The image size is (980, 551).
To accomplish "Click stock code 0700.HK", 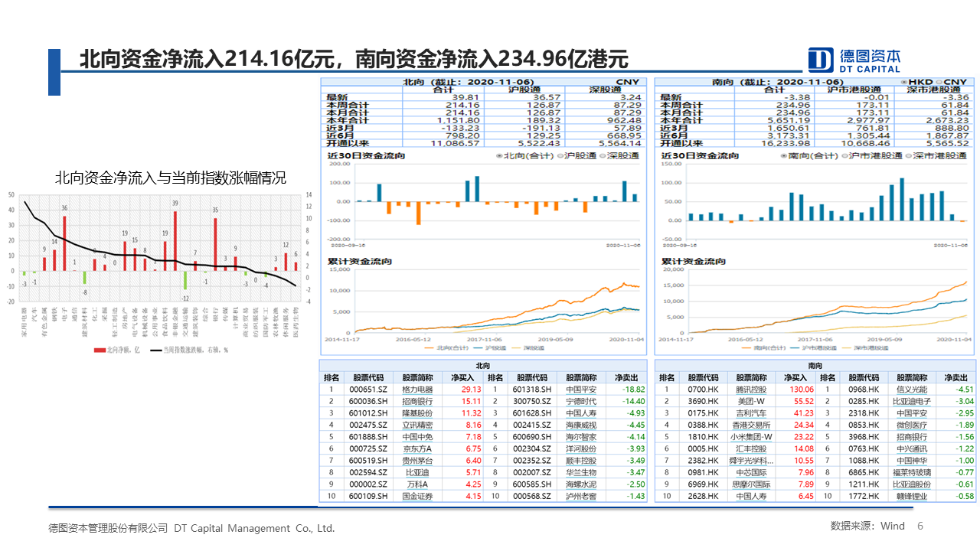I will tap(703, 389).
